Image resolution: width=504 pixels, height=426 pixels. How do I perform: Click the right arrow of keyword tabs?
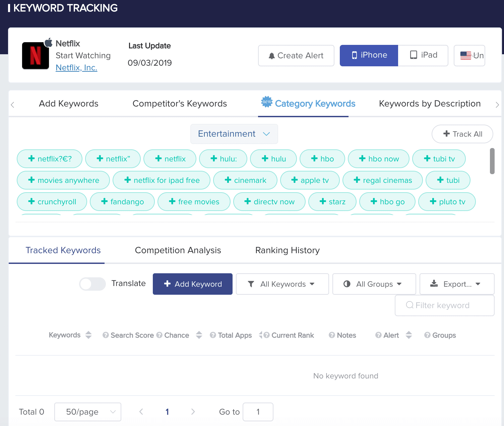coord(497,104)
